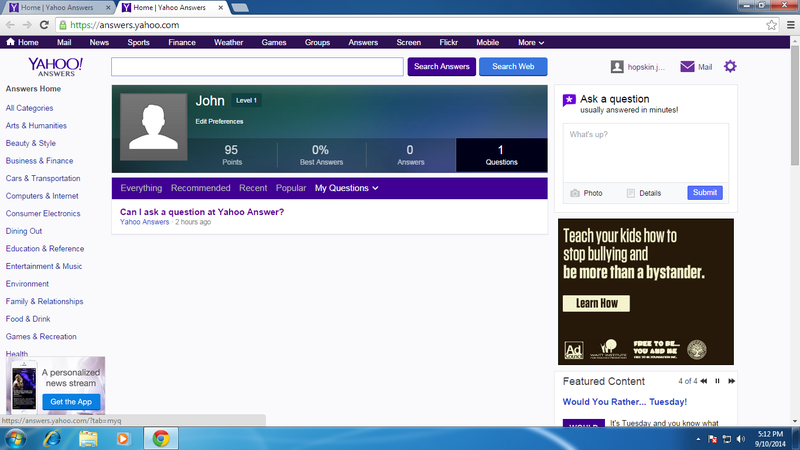View the 95 Points stat
This screenshot has height=450, width=800.
(x=232, y=155)
